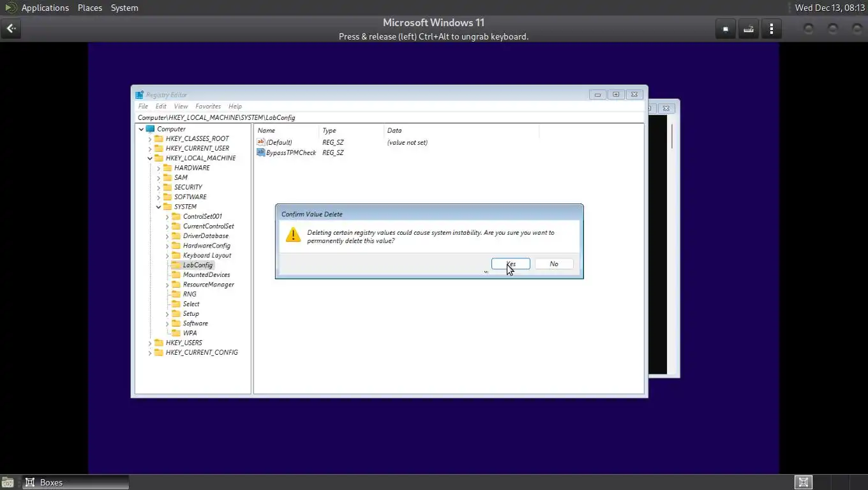Click the MountedDevices folder icon
Image resolution: width=868 pixels, height=490 pixels.
[x=176, y=275]
